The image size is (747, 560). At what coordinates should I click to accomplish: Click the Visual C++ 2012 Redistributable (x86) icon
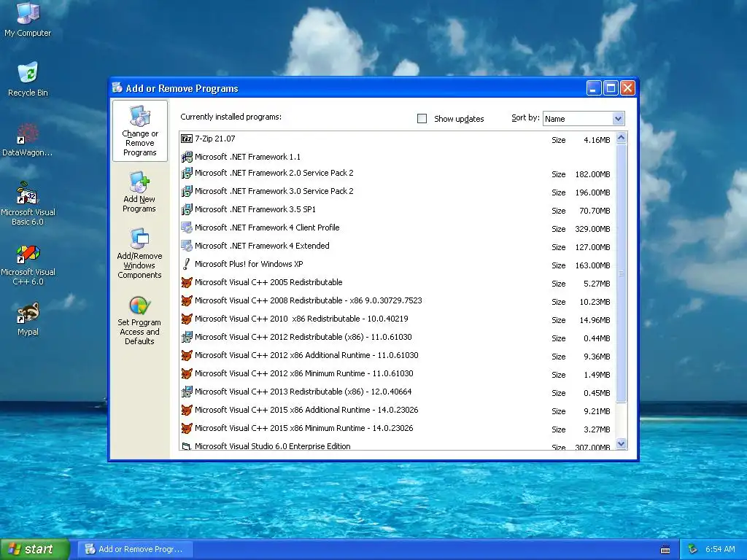[x=187, y=337]
